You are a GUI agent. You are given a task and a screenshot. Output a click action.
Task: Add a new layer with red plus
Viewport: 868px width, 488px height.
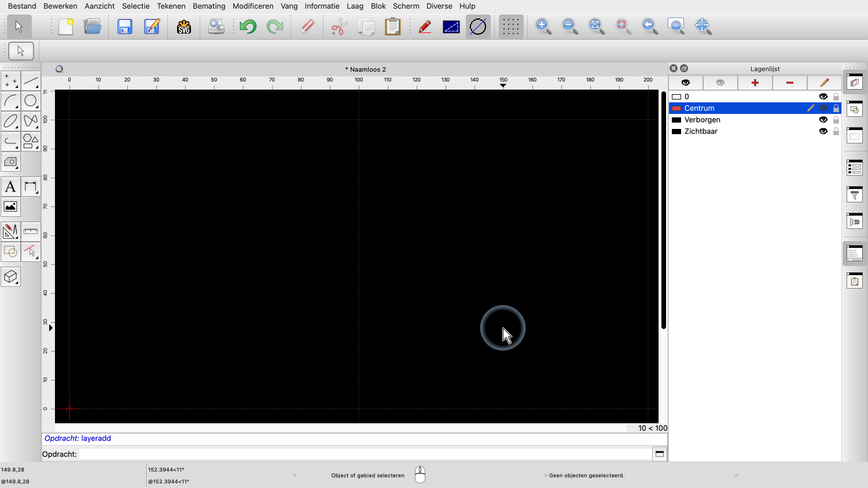[x=755, y=83]
